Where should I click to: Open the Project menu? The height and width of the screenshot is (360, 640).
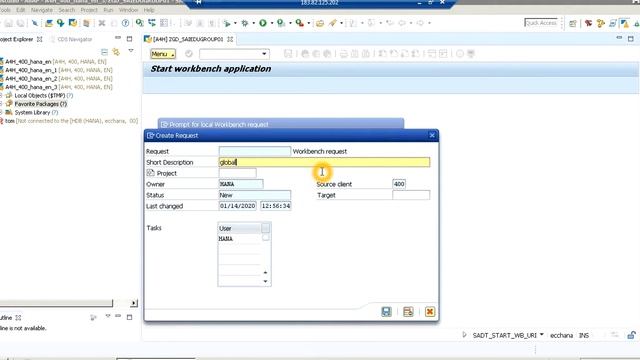pos(89,10)
